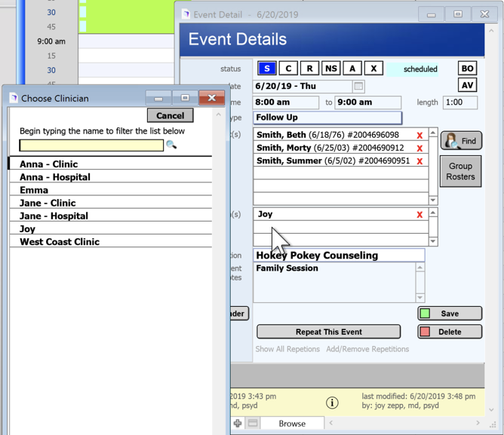The image size is (504, 435).
Task: Remove clinician Joy with the red X
Action: pos(419,215)
